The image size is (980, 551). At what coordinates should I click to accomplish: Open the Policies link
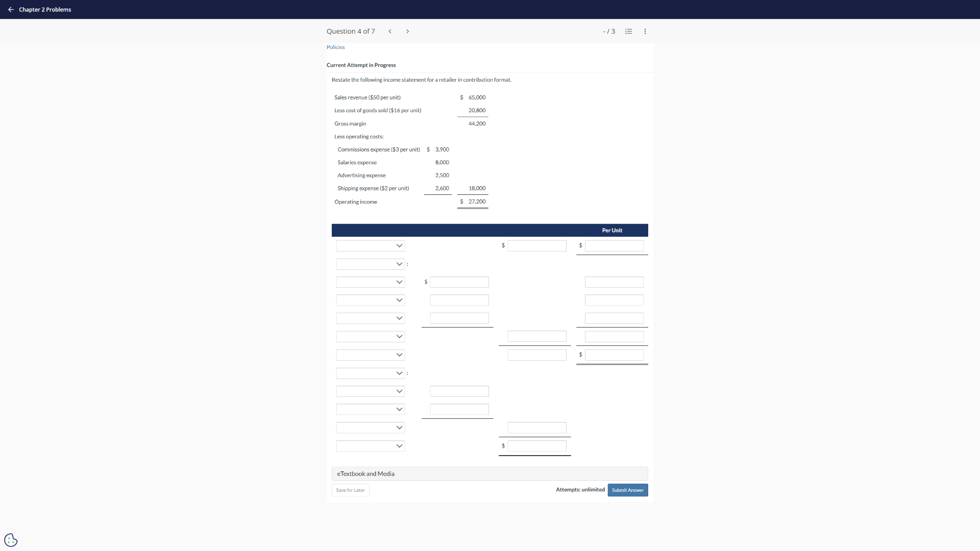[335, 47]
